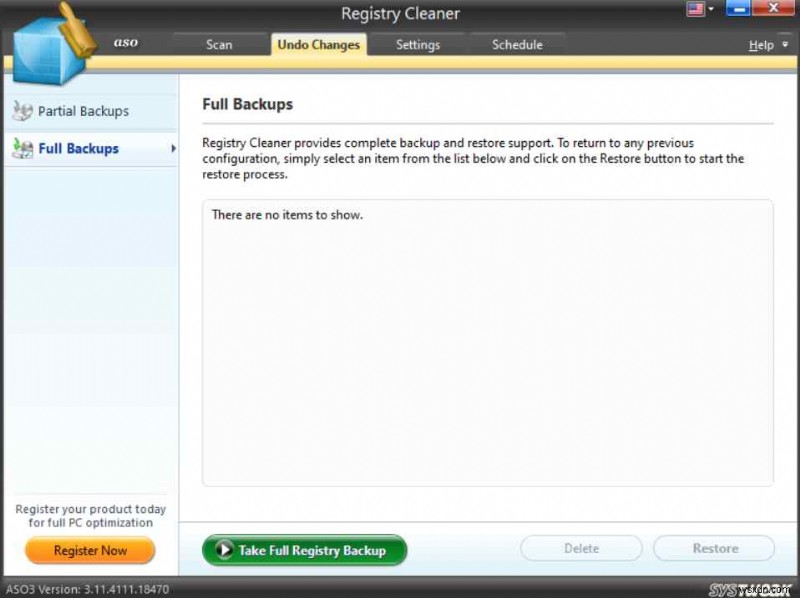The width and height of the screenshot is (800, 598).
Task: Minimize the Registry Cleaner window
Action: (738, 9)
